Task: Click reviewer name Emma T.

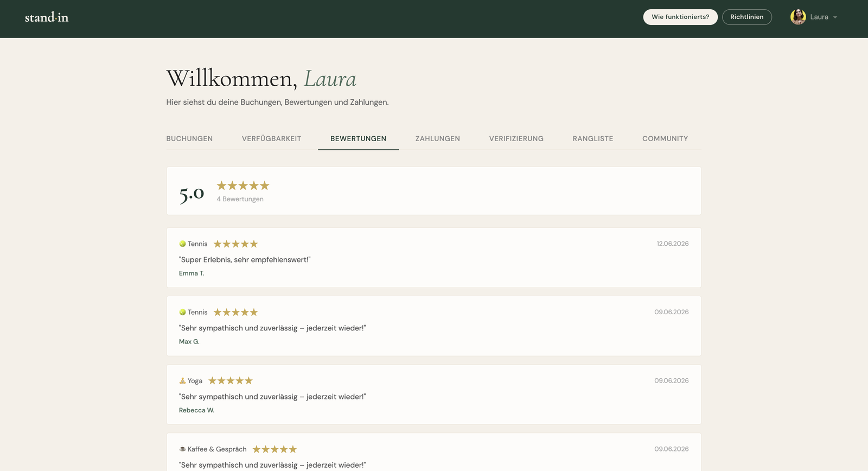Action: coord(192,273)
